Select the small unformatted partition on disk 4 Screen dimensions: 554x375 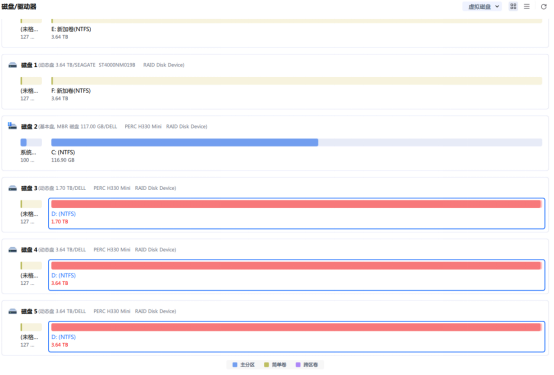pyautogui.click(x=31, y=265)
